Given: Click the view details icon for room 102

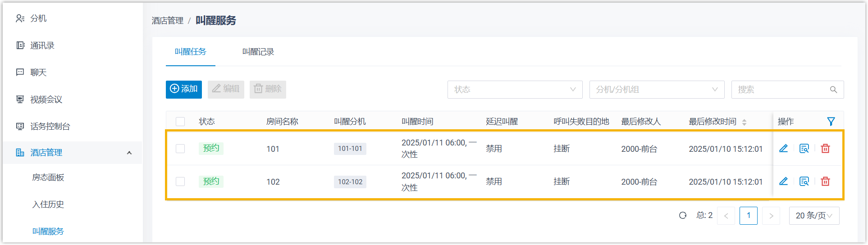Looking at the screenshot, I should (x=804, y=181).
